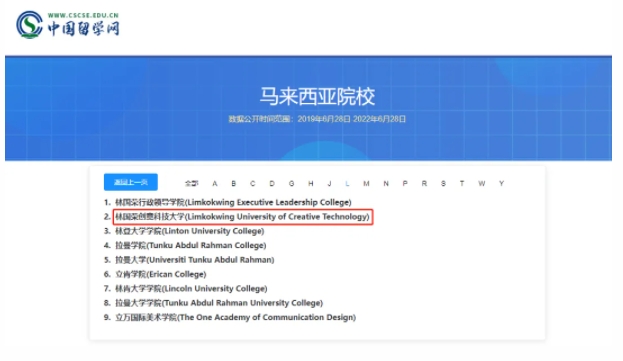The image size is (623, 361).
Task: Go back using the blue return button
Action: click(131, 182)
